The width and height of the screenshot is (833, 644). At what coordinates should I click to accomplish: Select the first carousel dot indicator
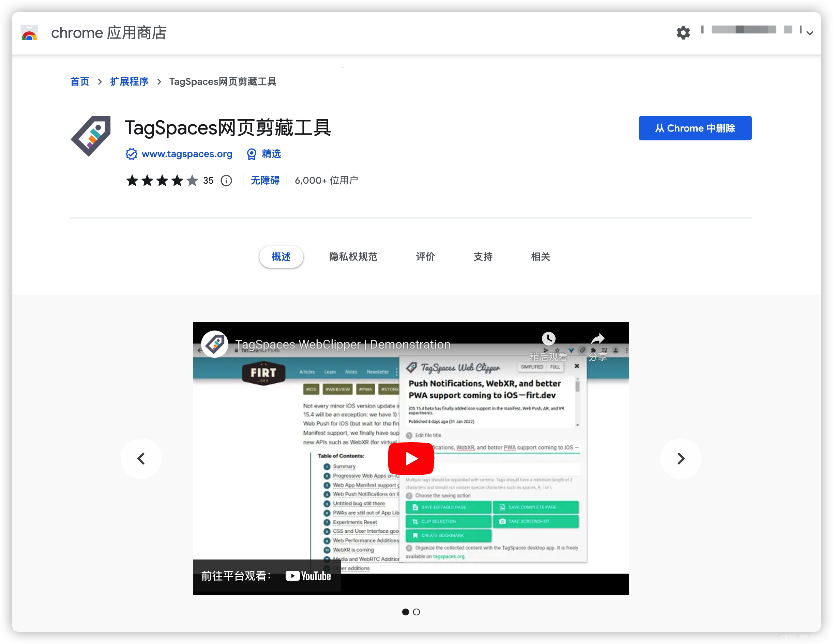(406, 612)
